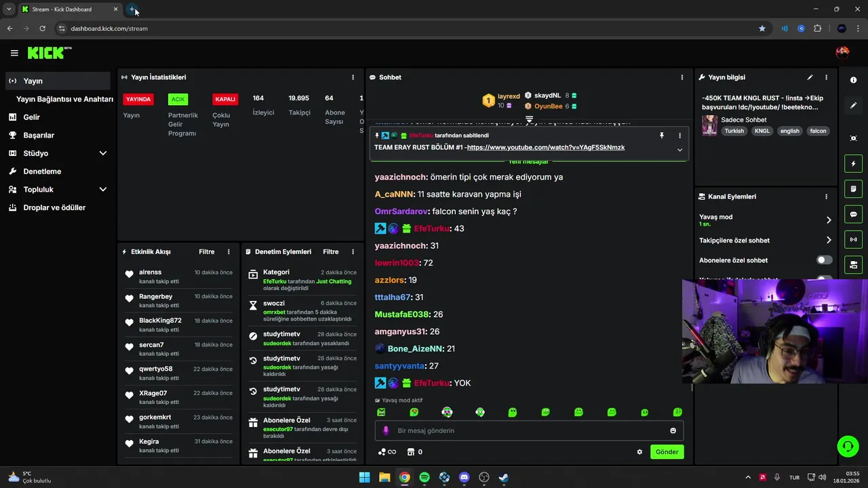This screenshot has height=488, width=868.
Task: Open Kanal Eylemleri three-dot menu
Action: tap(826, 197)
